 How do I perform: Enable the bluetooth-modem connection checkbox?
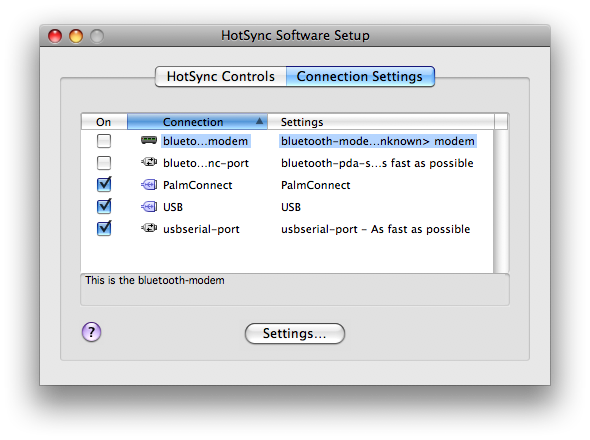pos(104,141)
